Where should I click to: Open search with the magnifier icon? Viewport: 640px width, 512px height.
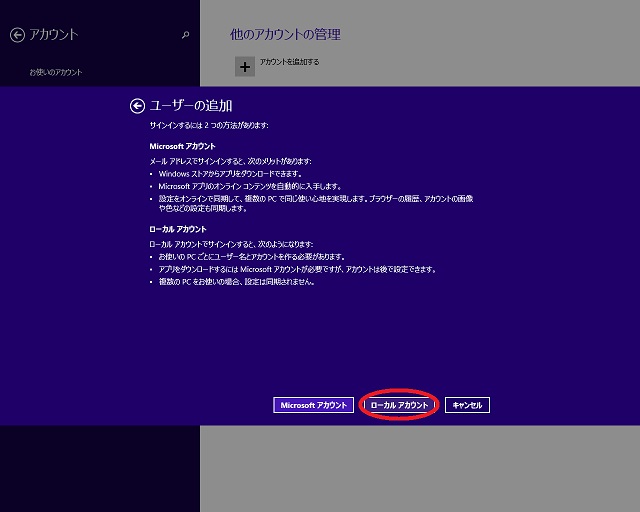tap(185, 35)
